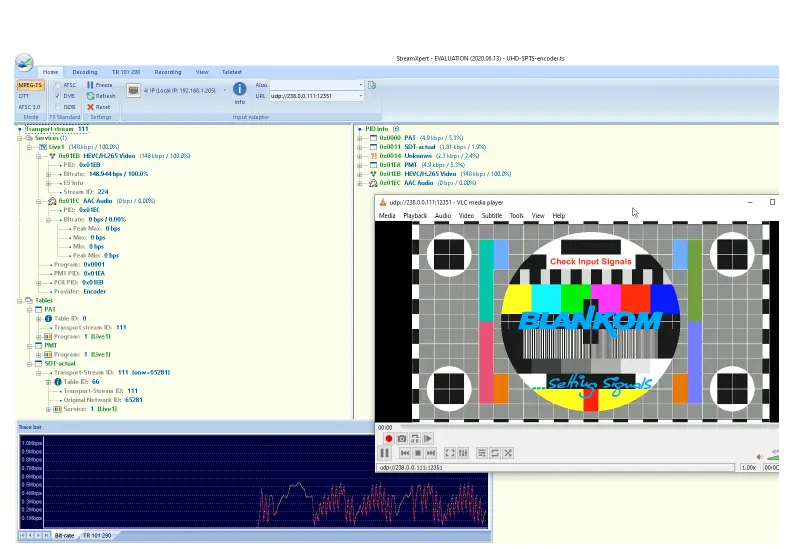Open the TR 101 290 ribbon tab
This screenshot has width=804, height=549.
click(x=126, y=72)
